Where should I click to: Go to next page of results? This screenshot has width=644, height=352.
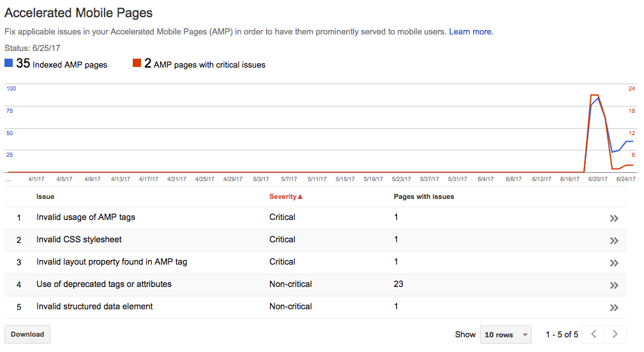pos(615,334)
